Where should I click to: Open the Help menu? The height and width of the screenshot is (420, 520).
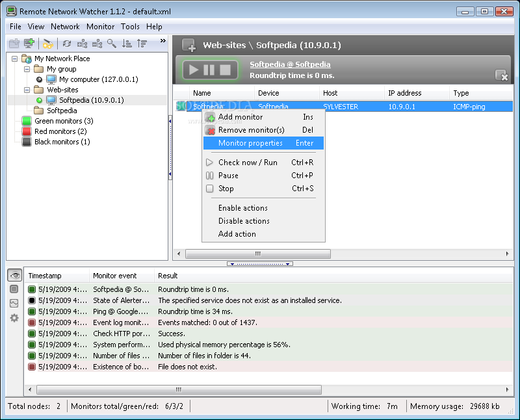click(x=154, y=27)
